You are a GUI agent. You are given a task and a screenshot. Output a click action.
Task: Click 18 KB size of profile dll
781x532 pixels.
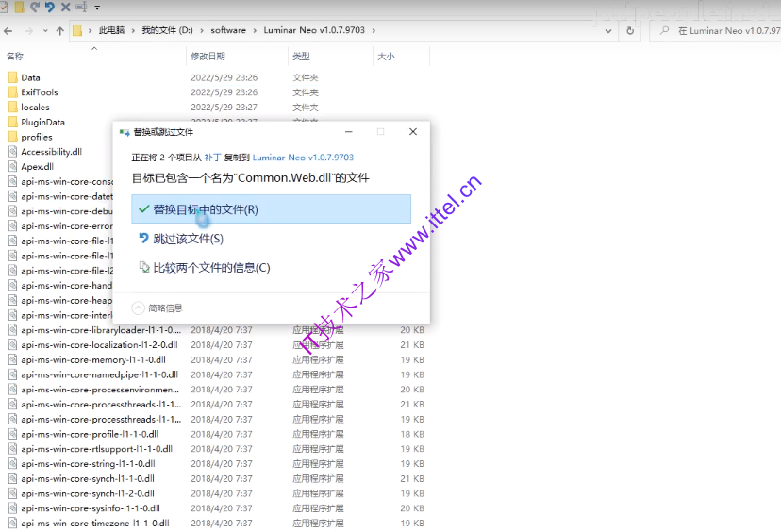412,434
